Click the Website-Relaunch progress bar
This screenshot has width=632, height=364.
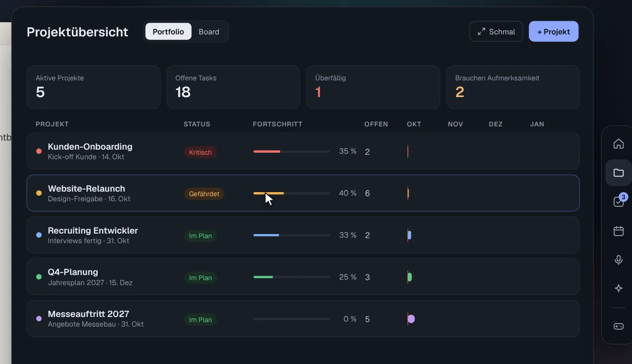291,193
